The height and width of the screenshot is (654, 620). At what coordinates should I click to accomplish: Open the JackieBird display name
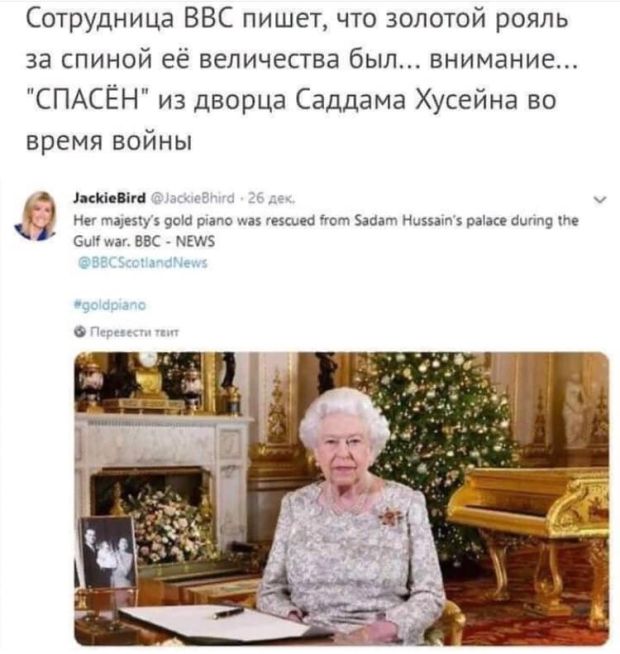(x=109, y=198)
